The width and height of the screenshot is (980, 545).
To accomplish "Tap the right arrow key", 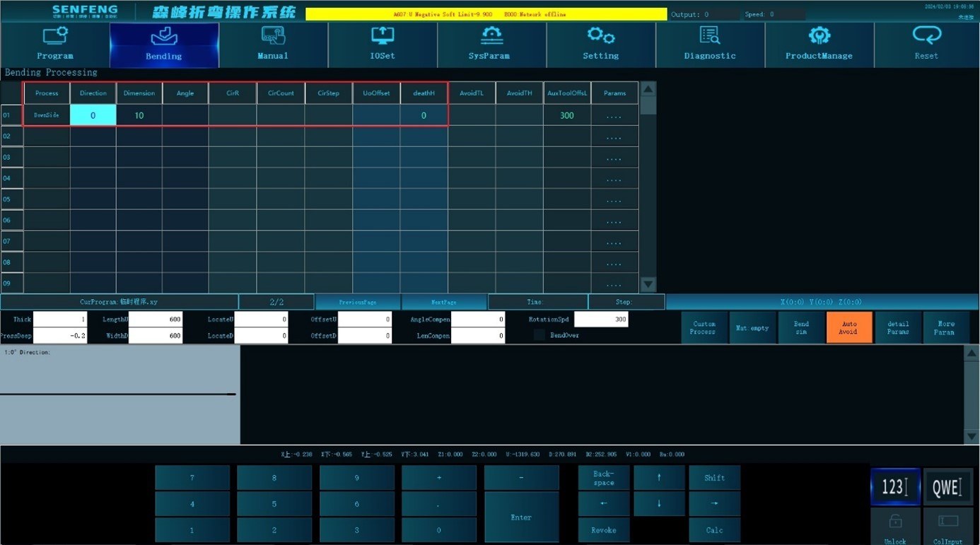I will pyautogui.click(x=714, y=503).
